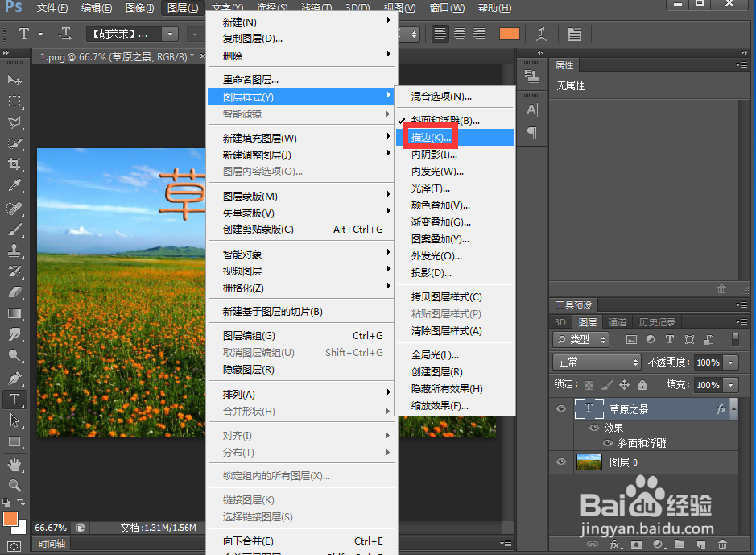Image resolution: width=756 pixels, height=555 pixels.
Task: Open the font family dropdown in options bar
Action: [169, 34]
